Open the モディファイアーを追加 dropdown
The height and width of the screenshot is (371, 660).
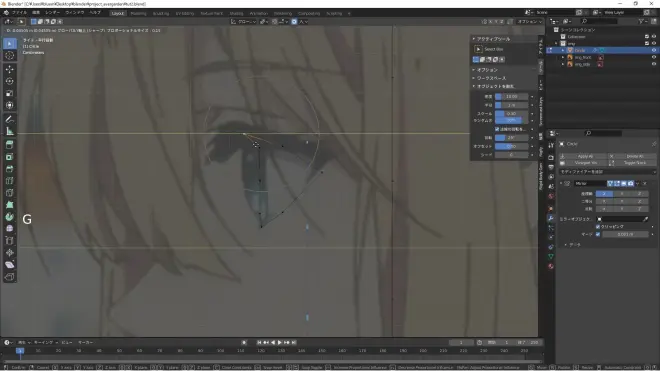(x=607, y=172)
